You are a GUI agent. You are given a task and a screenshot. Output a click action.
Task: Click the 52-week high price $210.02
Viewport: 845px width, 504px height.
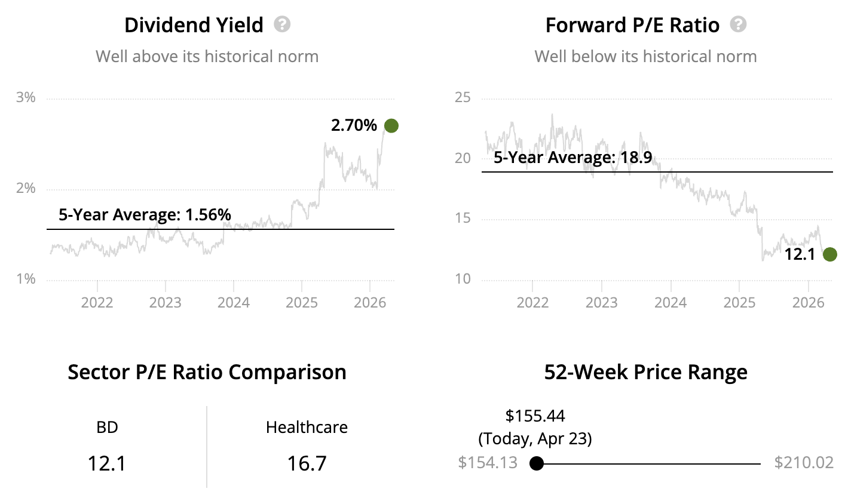click(x=804, y=463)
